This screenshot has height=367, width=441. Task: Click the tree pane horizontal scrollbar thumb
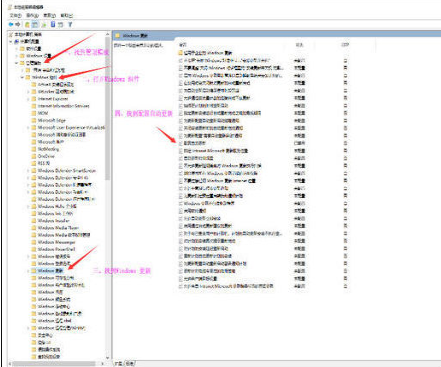[53, 363]
